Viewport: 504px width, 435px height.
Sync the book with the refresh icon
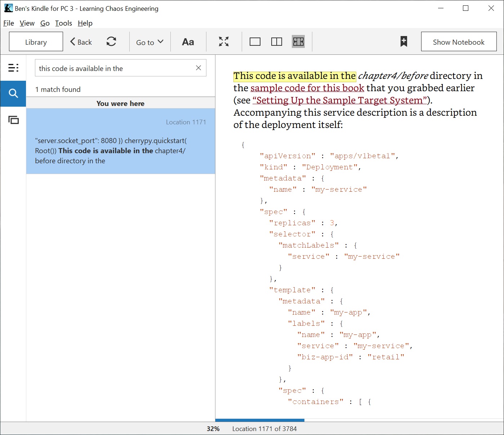pos(112,41)
